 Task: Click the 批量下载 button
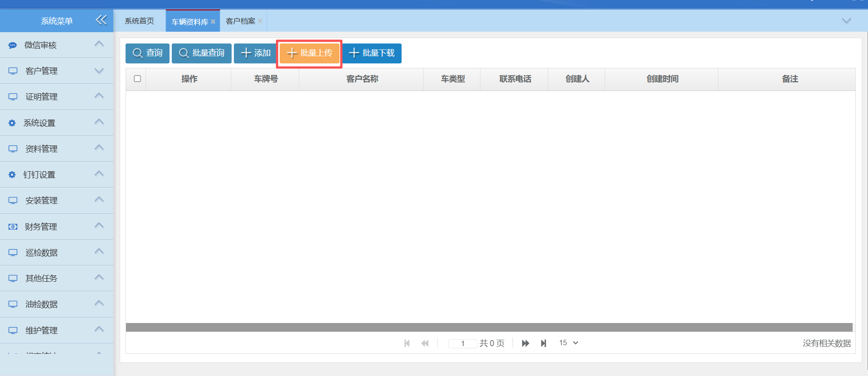tap(372, 53)
